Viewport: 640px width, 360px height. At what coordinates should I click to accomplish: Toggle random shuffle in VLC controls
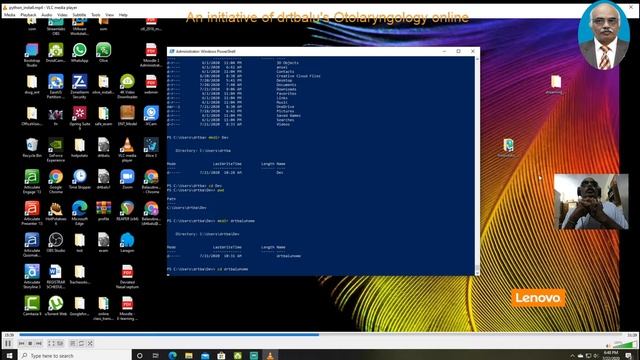point(90,344)
